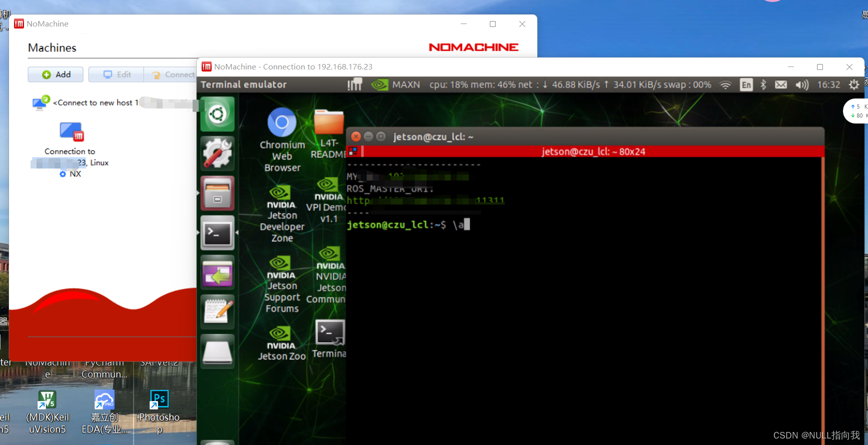868x445 pixels.
Task: Open the En input method indicator
Action: 746,85
